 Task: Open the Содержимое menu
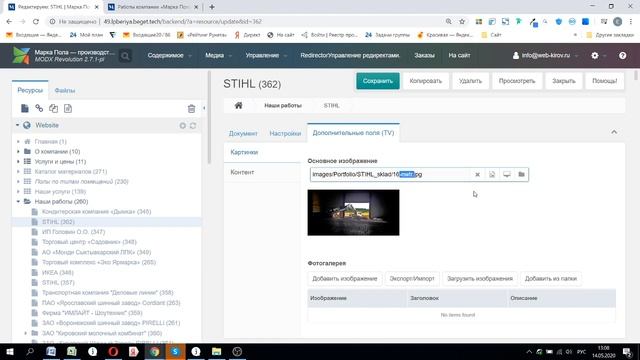169,56
